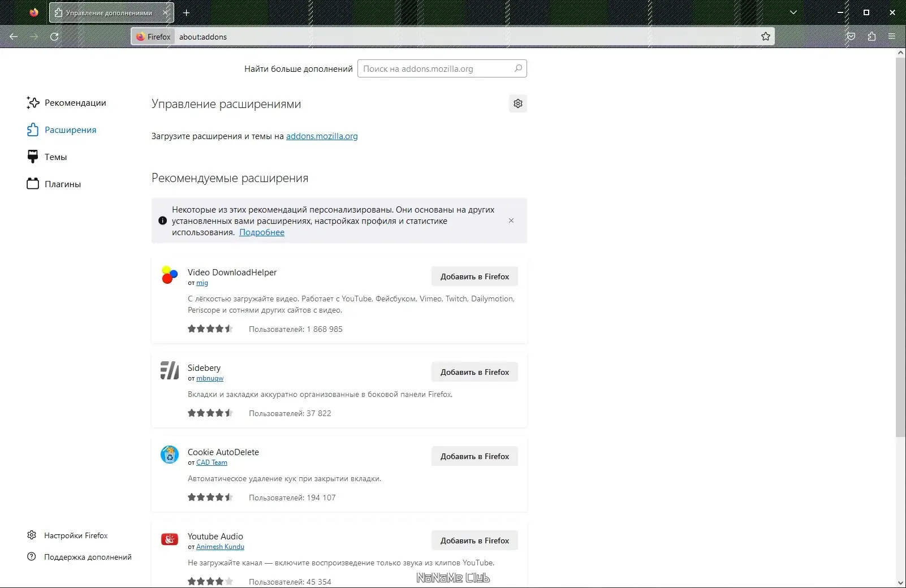Click the text Пользователей: 1 868 985
Viewport: 906px width, 588px height.
coord(296,329)
